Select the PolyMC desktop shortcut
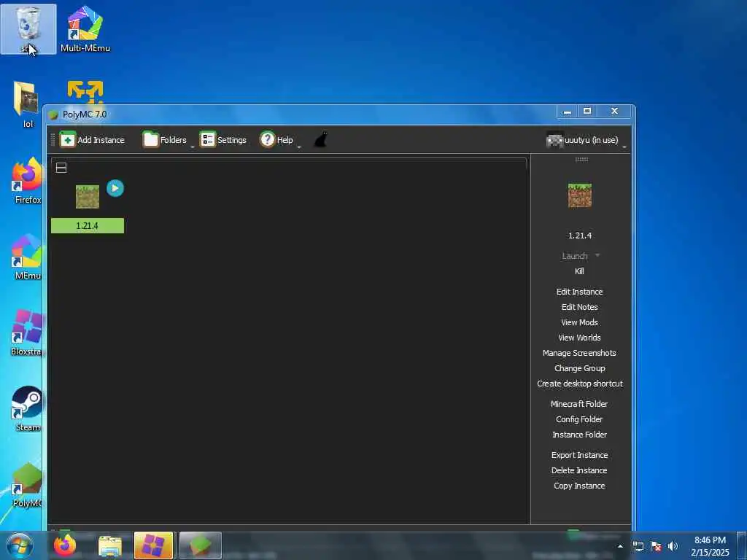The height and width of the screenshot is (560, 747). pyautogui.click(x=27, y=485)
